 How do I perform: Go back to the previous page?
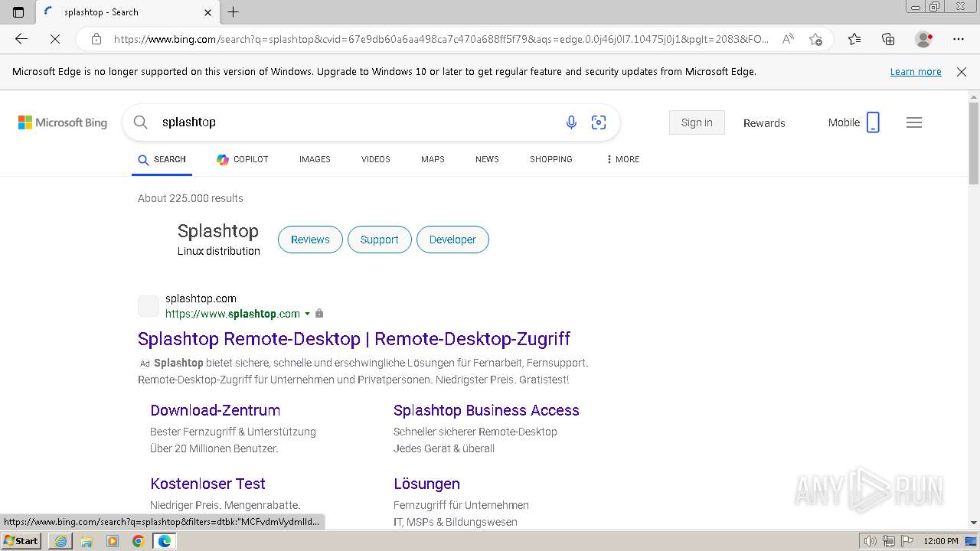click(x=21, y=39)
